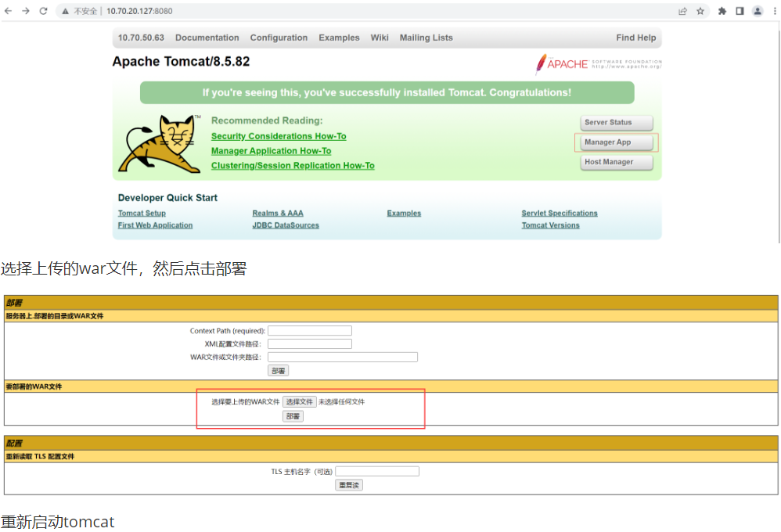Open Configuration in the nav bar
Viewport: 781px width, 532px height.
(x=279, y=38)
